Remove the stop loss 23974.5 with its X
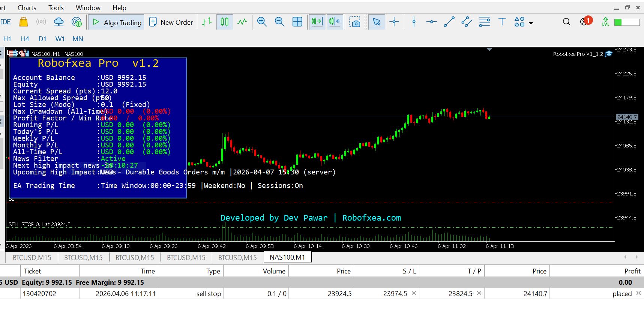The height and width of the screenshot is (317, 644). point(414,293)
